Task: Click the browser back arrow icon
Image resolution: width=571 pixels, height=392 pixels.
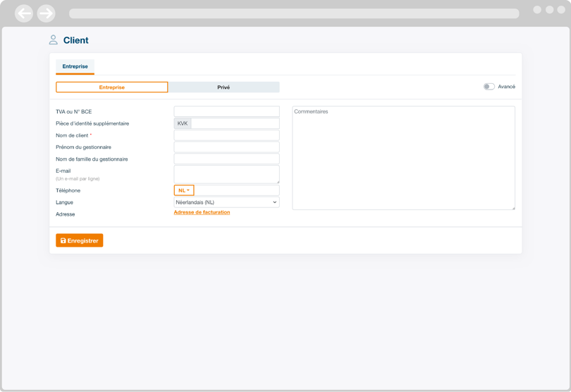Action: coord(24,13)
